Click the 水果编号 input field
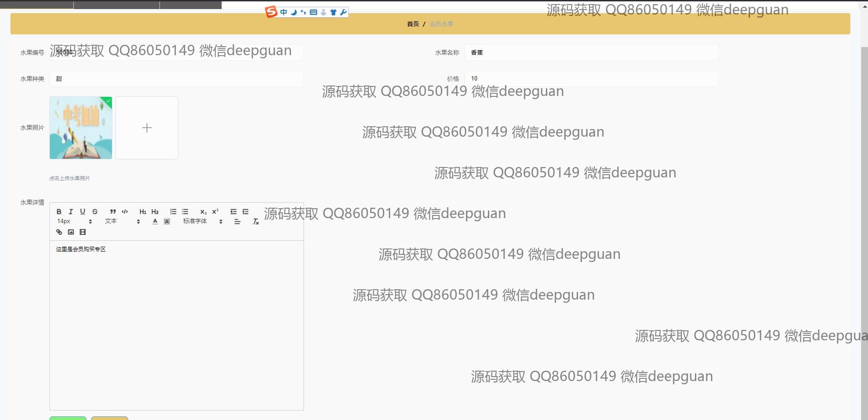Image resolution: width=868 pixels, height=420 pixels. [176, 52]
